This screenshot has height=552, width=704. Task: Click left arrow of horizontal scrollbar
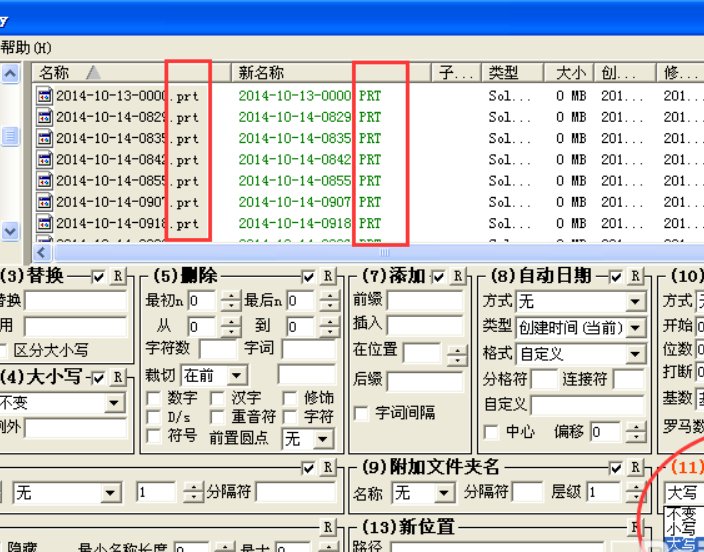pyautogui.click(x=42, y=252)
